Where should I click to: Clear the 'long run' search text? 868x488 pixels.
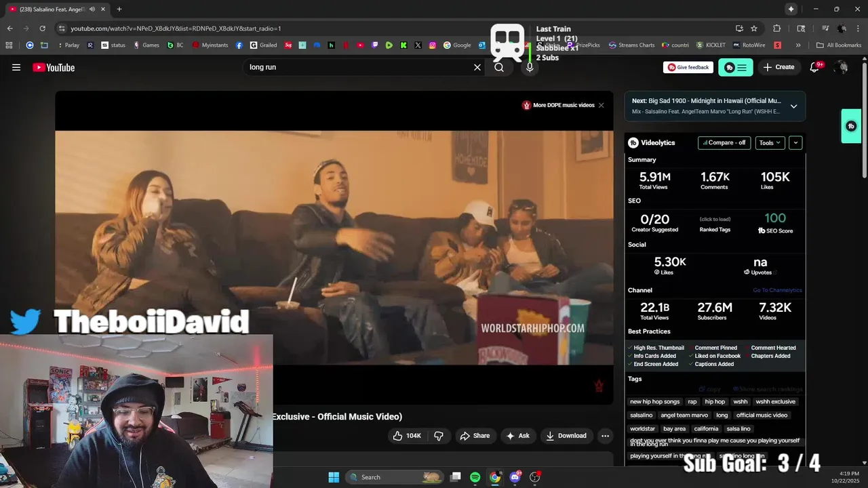click(477, 67)
